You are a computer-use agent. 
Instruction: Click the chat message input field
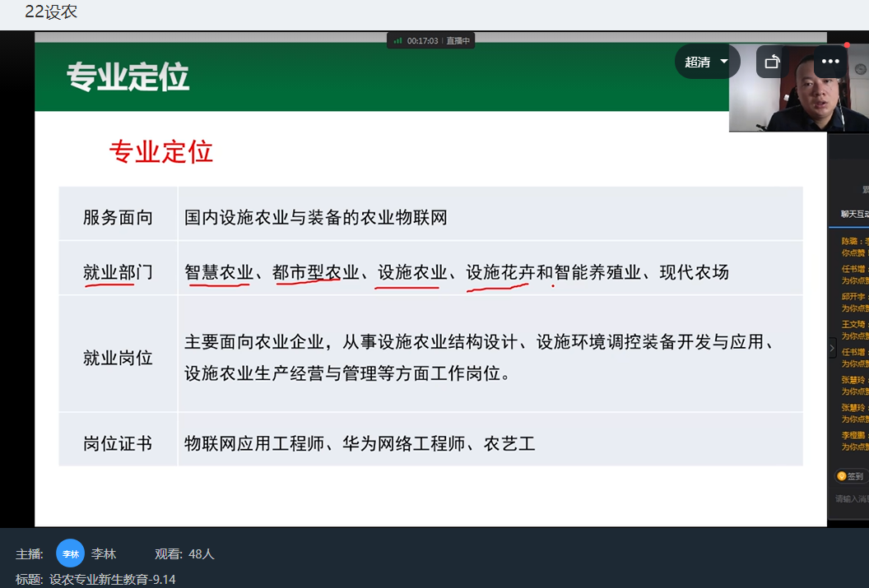[x=852, y=499]
